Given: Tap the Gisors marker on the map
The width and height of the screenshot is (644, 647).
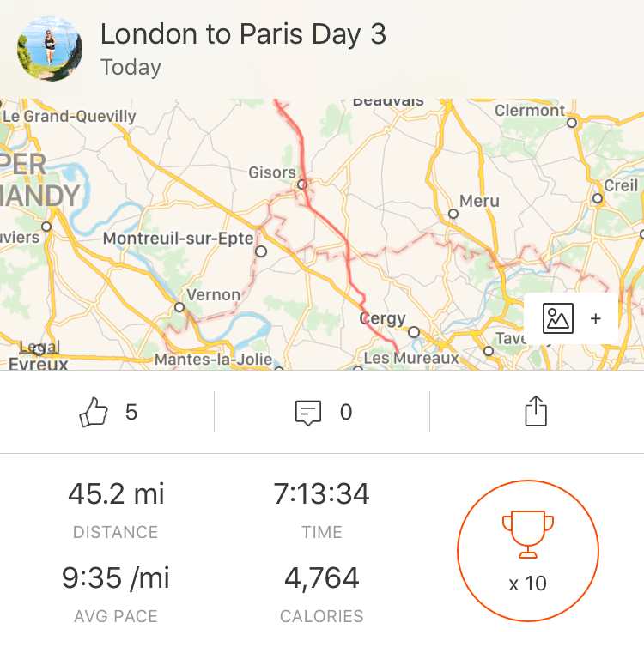Looking at the screenshot, I should tap(302, 184).
